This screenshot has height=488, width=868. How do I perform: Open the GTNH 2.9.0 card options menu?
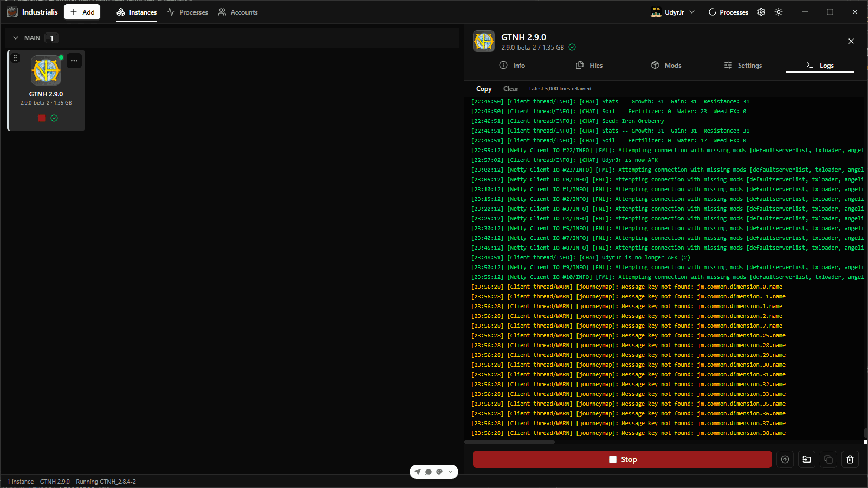[74, 61]
